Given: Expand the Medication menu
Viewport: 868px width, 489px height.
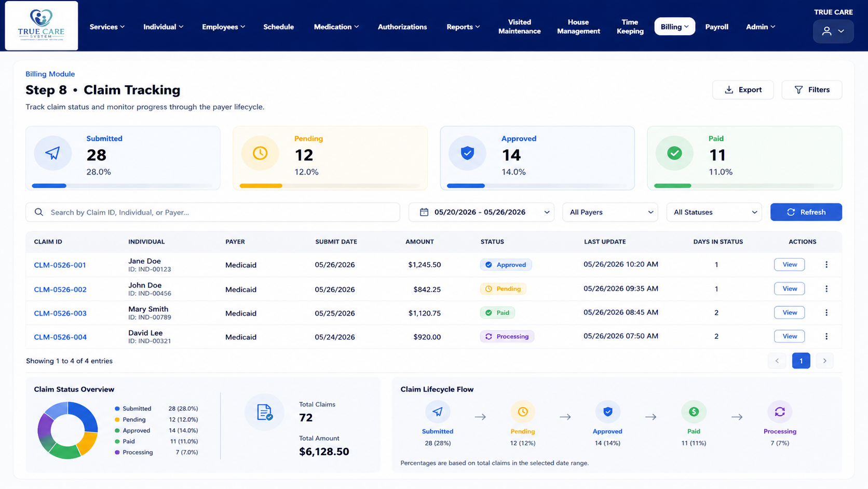Looking at the screenshot, I should point(336,27).
